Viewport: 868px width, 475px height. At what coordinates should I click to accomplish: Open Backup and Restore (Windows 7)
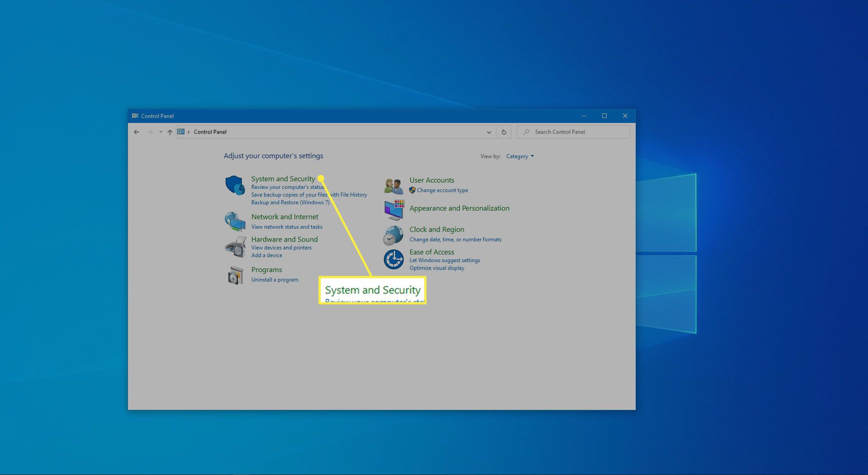point(290,202)
